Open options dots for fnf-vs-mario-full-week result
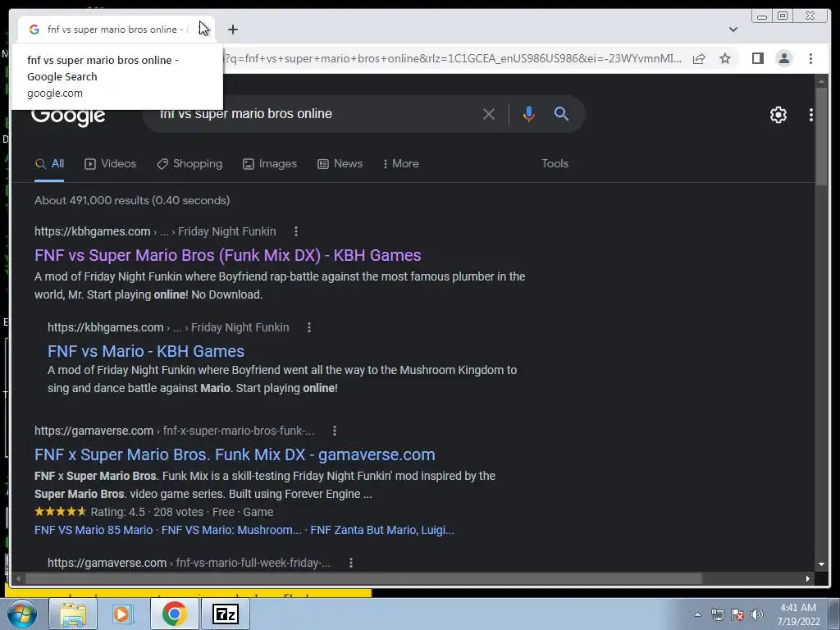Screen dimensions: 840x630 [x=351, y=563]
